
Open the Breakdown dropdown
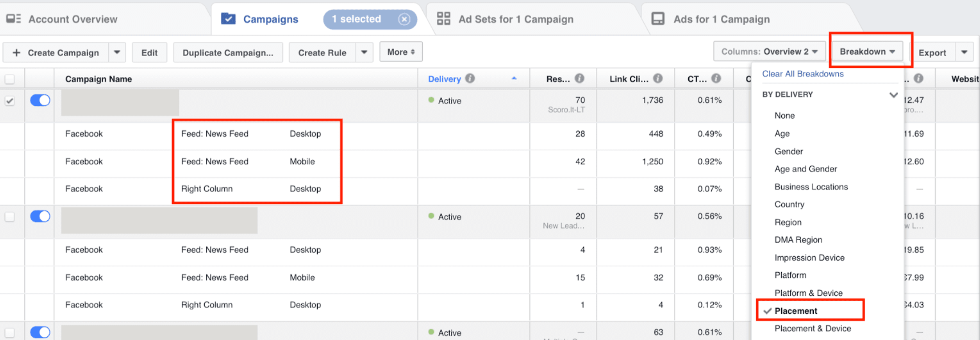click(867, 51)
